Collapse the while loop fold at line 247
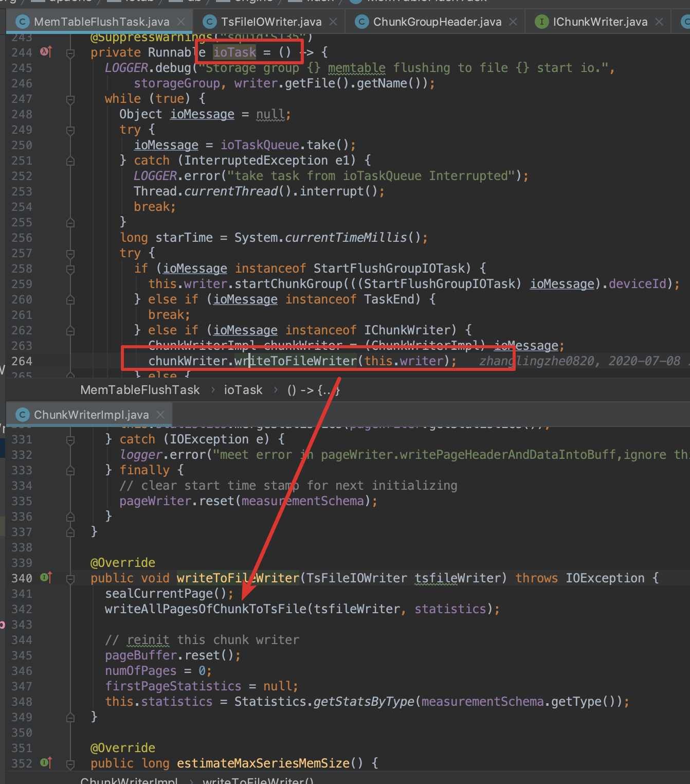Screen dimensions: 690x784 point(70,99)
